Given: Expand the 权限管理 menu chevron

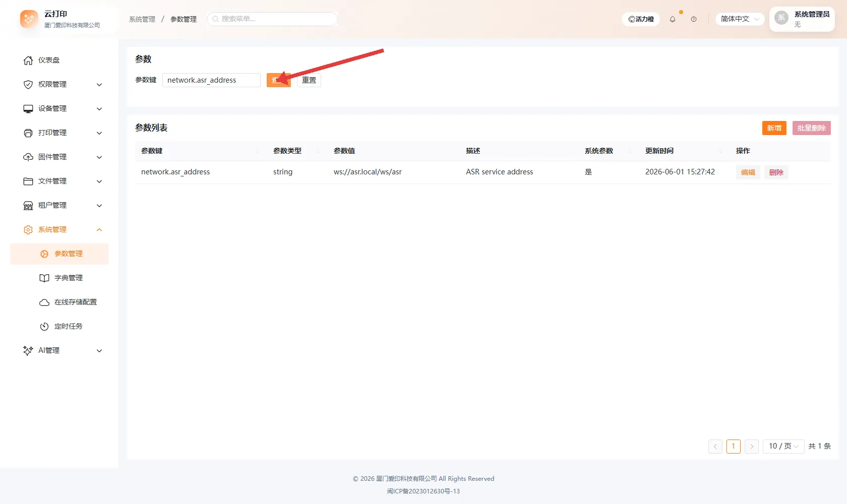Looking at the screenshot, I should click(99, 85).
